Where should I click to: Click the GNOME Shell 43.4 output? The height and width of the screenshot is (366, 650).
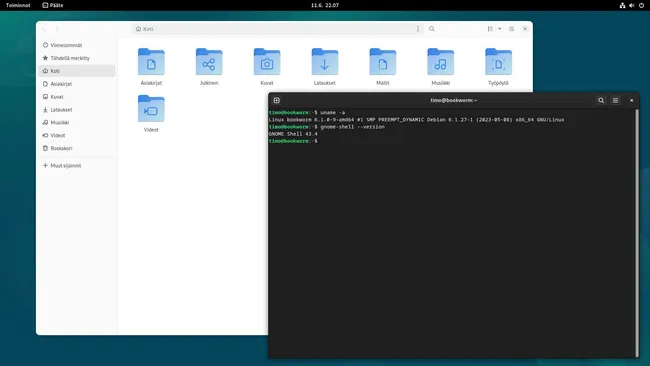click(293, 134)
